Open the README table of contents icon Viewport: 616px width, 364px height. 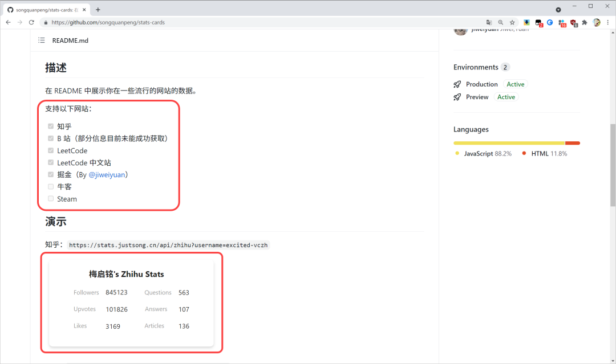(41, 40)
